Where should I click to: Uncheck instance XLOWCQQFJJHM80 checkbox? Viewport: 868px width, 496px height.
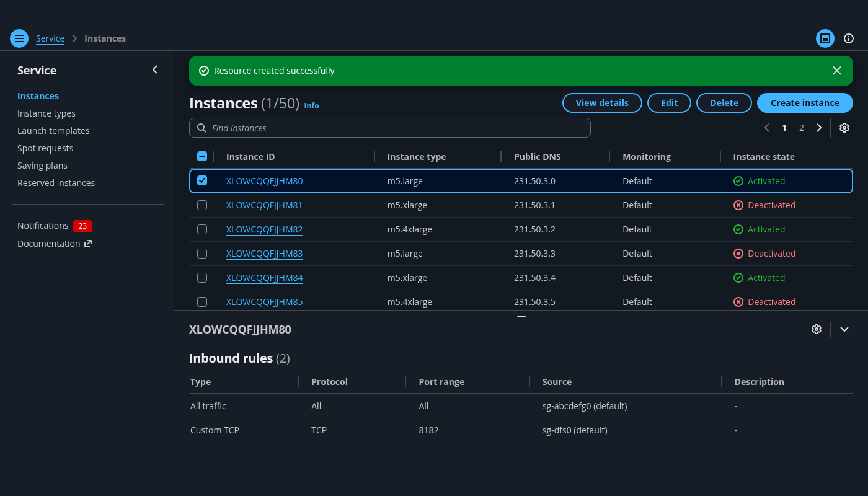202,180
